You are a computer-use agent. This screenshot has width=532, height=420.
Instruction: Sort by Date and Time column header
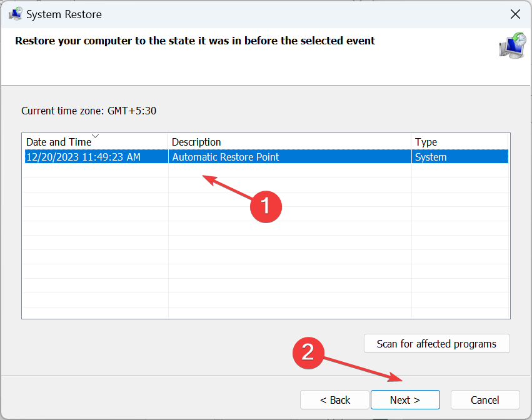pyautogui.click(x=95, y=142)
